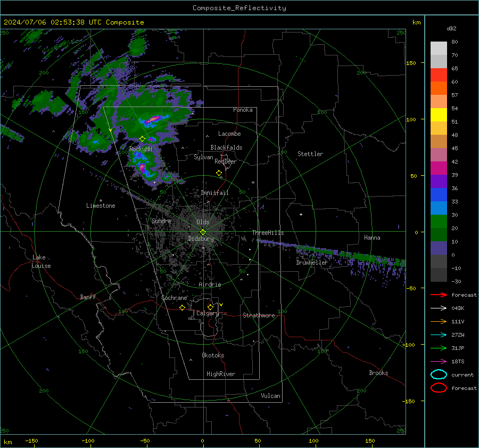
Task: Click the yellow diamond marker above RockyMH
Action: click(142, 139)
